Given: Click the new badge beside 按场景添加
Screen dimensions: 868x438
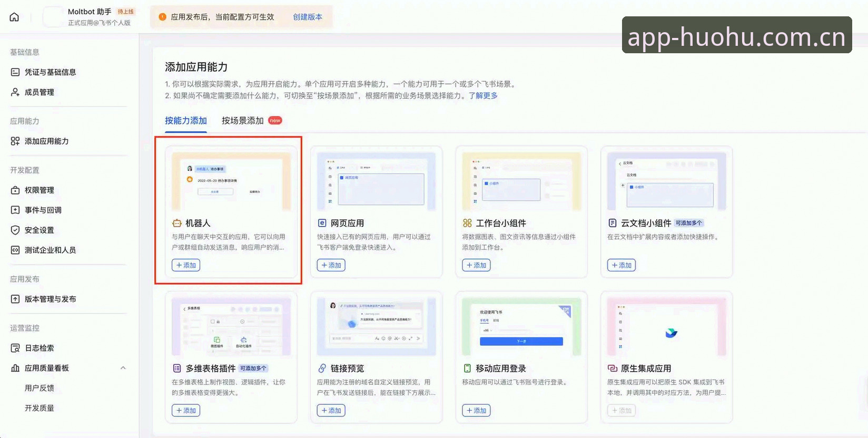Looking at the screenshot, I should [x=275, y=121].
